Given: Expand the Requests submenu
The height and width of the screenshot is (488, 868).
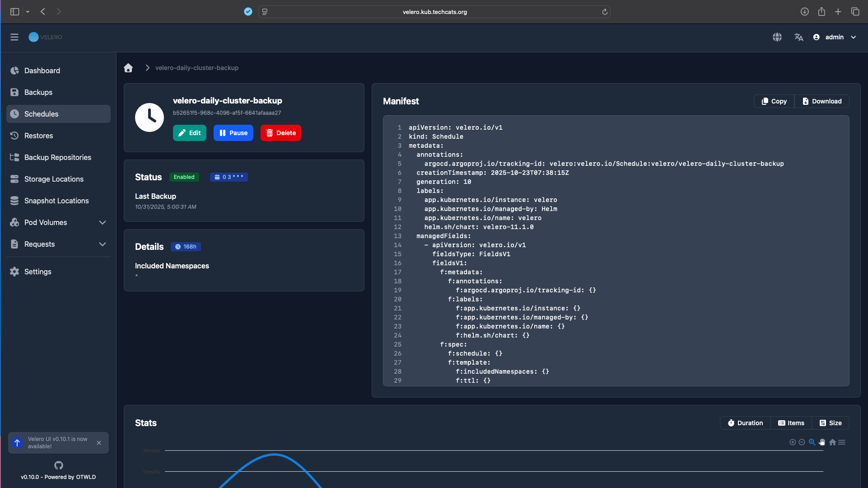Looking at the screenshot, I should (103, 244).
